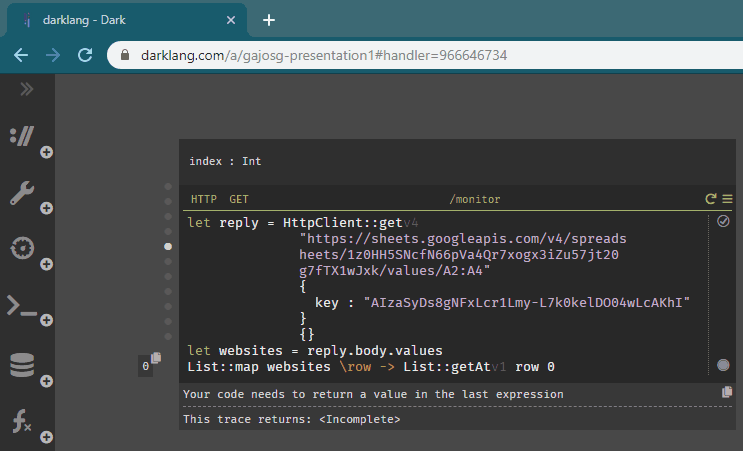Click the List::map function name

pyautogui.click(x=223, y=367)
